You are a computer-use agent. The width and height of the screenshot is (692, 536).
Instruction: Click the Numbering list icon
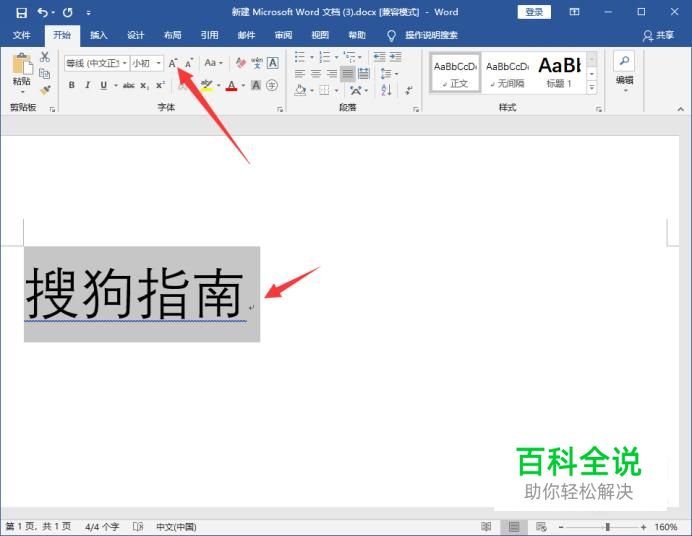(x=325, y=57)
